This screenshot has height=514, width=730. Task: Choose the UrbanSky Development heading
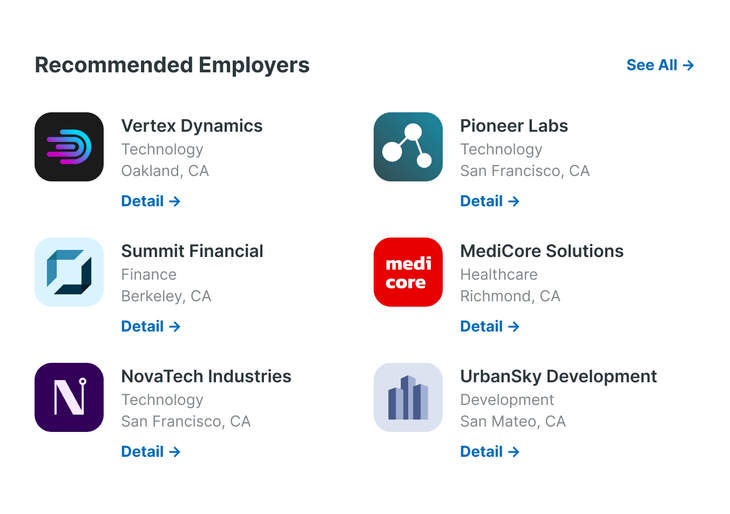[x=558, y=376]
